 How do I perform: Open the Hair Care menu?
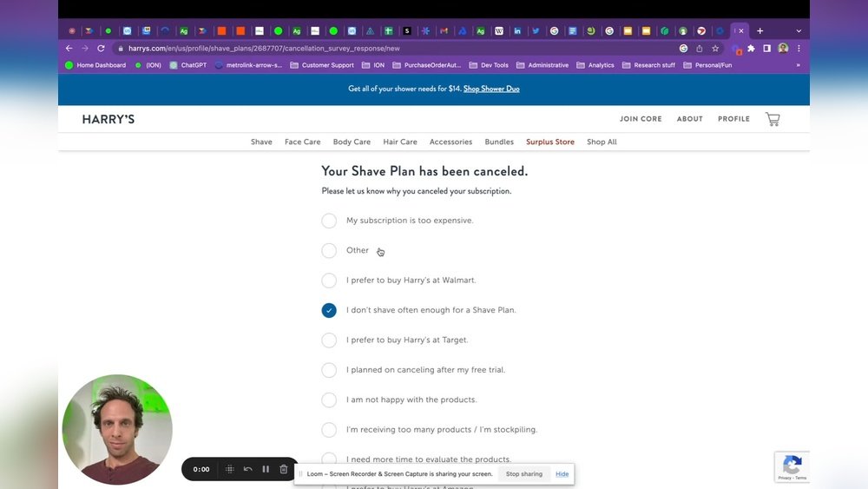pyautogui.click(x=399, y=142)
